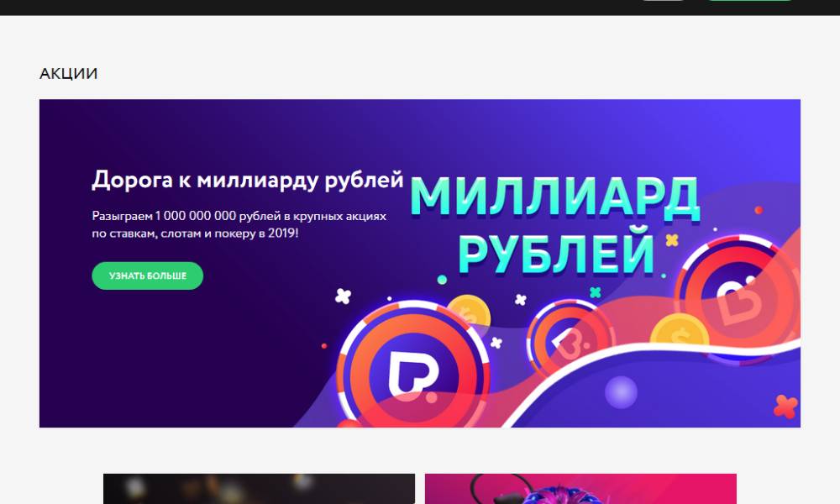Viewport: 840px width, 504px height.
Task: Click the yellow cross shape beside «РУБЛЕЙ»
Action: click(672, 240)
